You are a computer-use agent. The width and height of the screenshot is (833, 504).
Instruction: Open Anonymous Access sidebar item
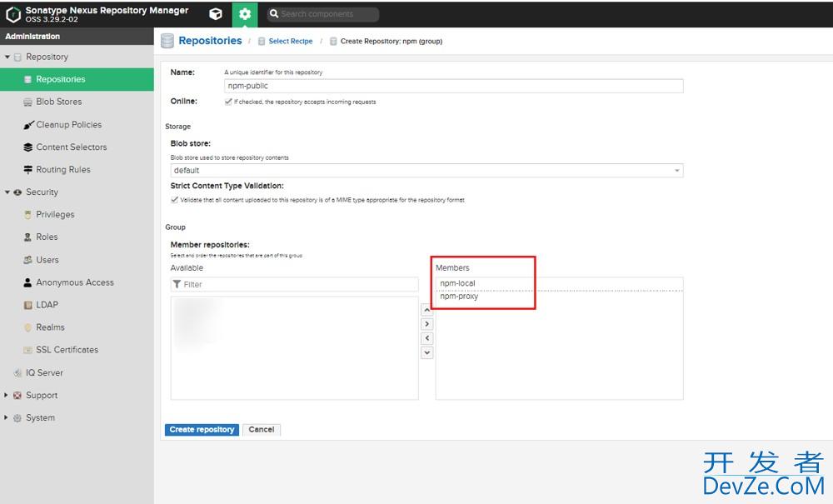[77, 282]
